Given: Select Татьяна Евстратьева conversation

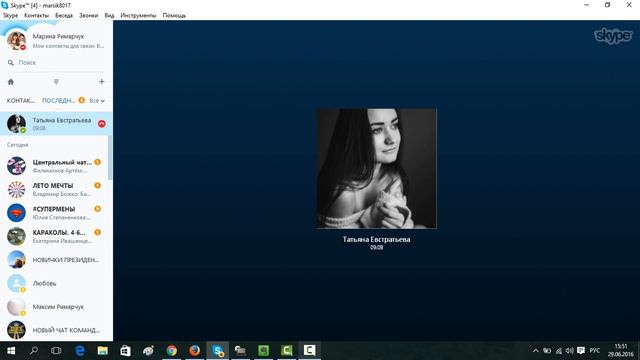Looking at the screenshot, I should (x=56, y=124).
